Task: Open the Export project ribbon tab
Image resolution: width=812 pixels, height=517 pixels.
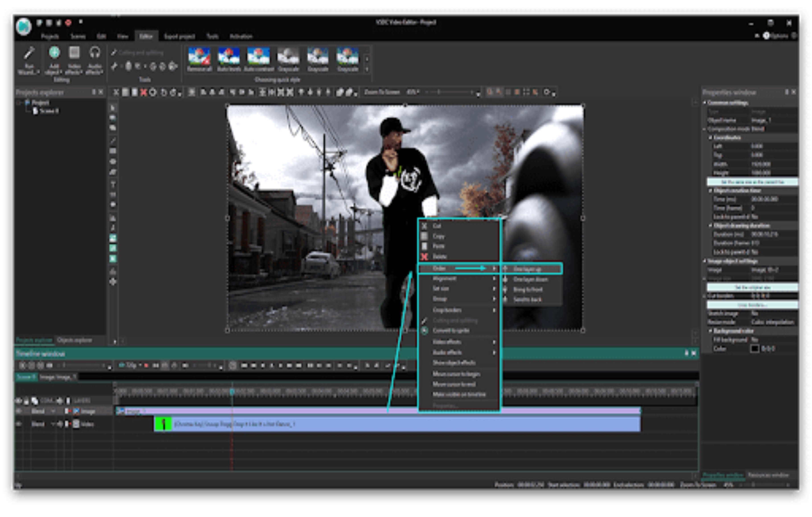Action: pos(179,36)
